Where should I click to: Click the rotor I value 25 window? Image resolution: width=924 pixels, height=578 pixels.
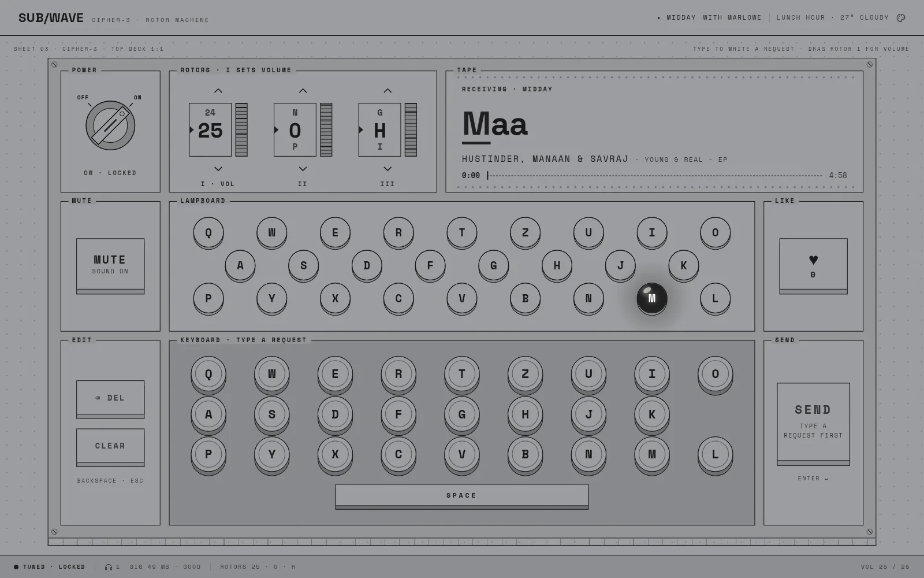point(210,129)
